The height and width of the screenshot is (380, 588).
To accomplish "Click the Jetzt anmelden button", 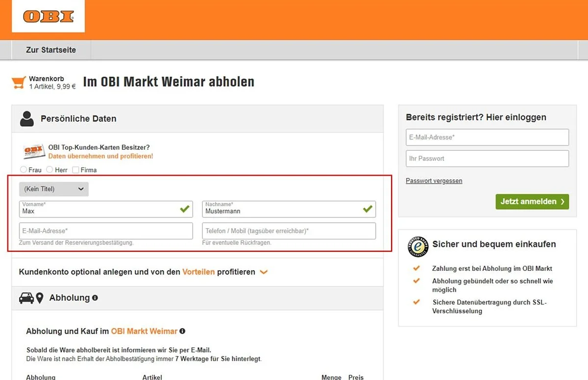I will 532,201.
